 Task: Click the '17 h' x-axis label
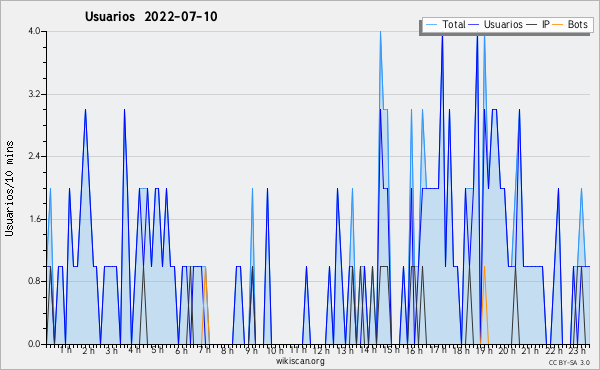coord(438,350)
